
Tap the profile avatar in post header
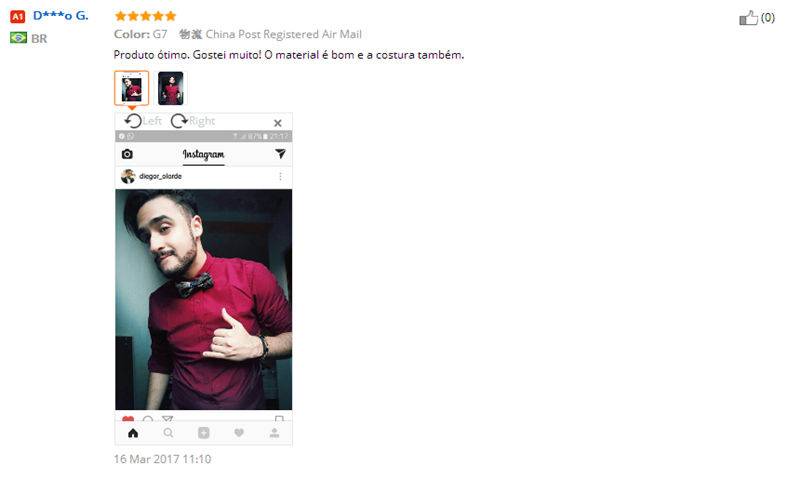point(128,176)
